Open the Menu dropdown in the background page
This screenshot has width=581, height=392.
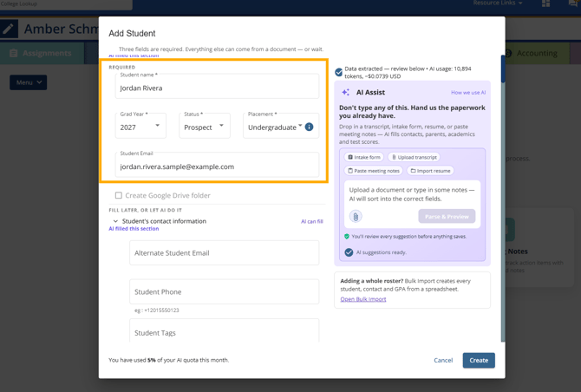pos(28,82)
